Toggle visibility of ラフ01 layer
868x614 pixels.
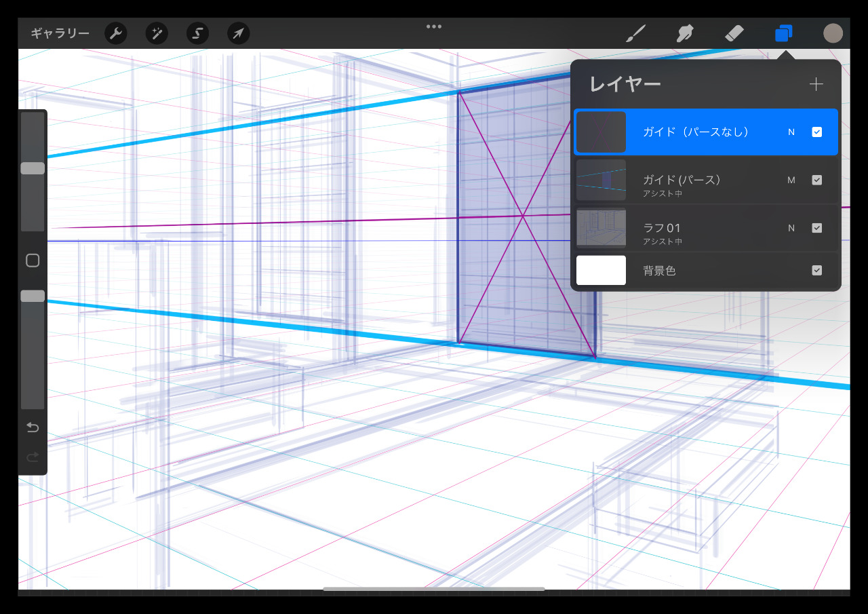[x=816, y=228]
